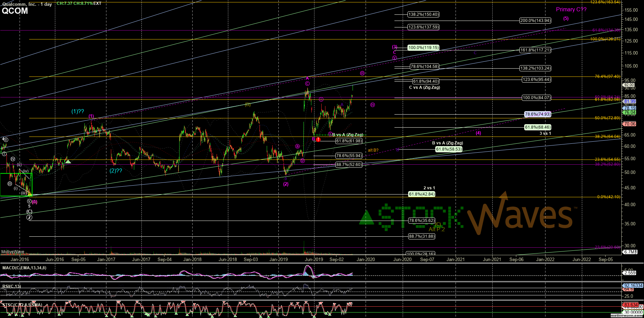Click the 78.6%(104.58) level label
The width and height of the screenshot is (644, 318).
point(425,67)
